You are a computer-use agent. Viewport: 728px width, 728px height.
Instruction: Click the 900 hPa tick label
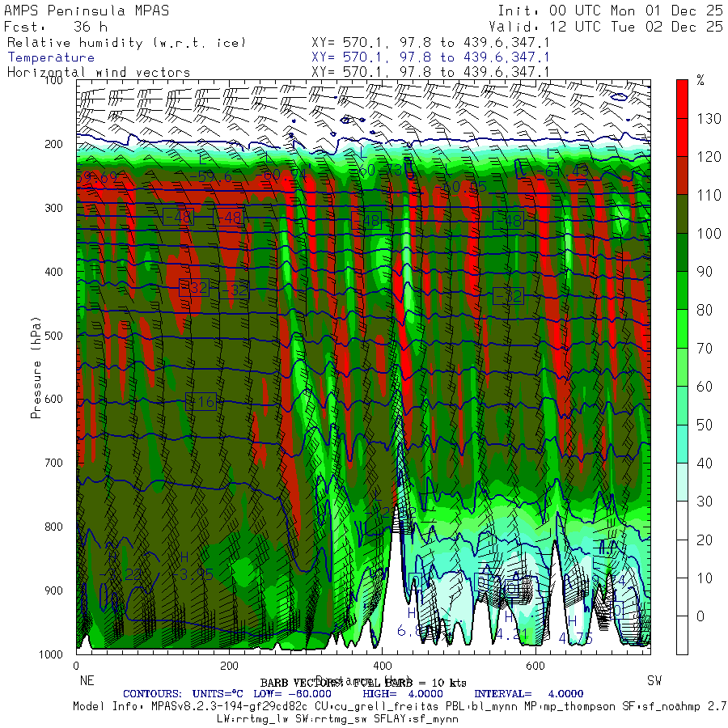(53, 590)
